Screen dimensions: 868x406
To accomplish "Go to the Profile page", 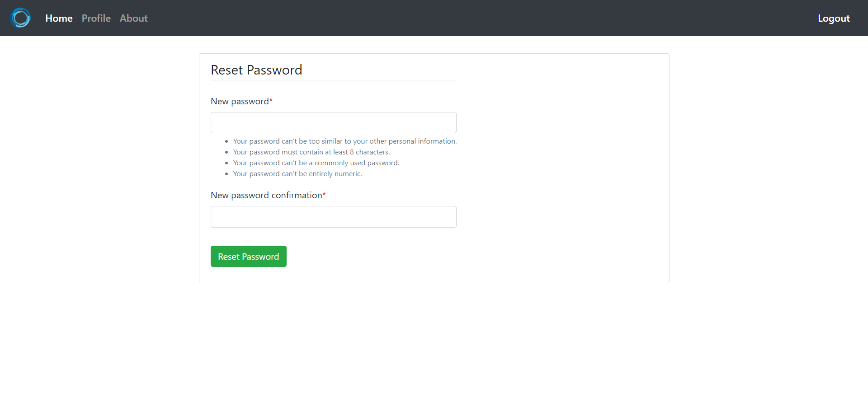I will pos(96,18).
